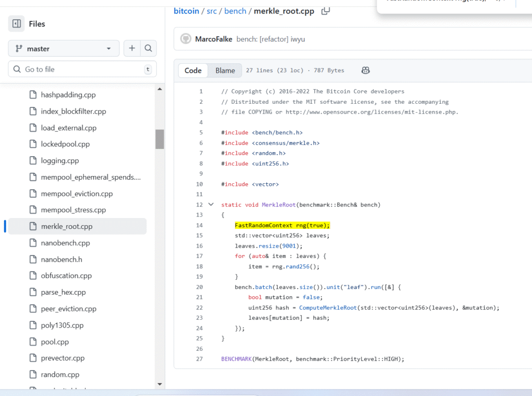The height and width of the screenshot is (396, 532).
Task: Open nanobench.h in file tree
Action: 61,260
